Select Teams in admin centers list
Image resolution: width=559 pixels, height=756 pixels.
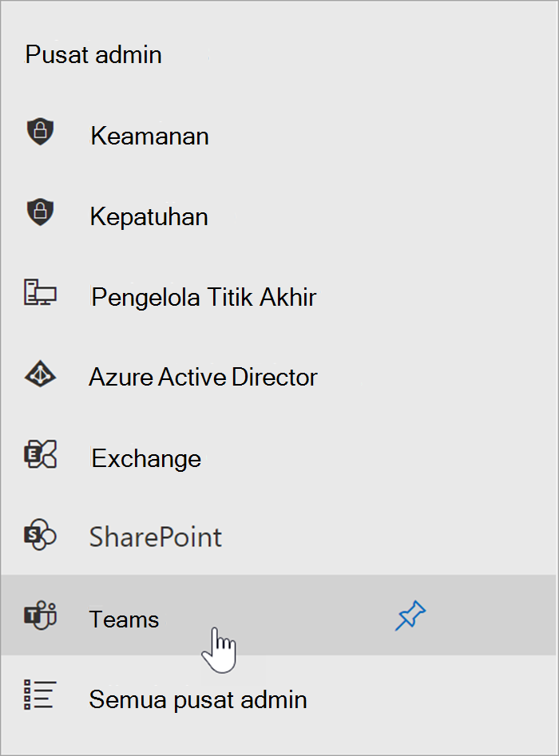pyautogui.click(x=278, y=615)
